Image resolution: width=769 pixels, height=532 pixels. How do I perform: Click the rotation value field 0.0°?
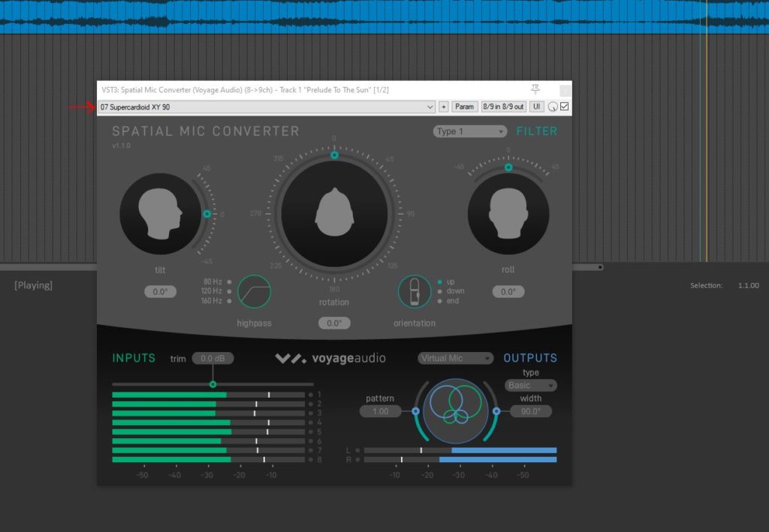[x=334, y=323]
